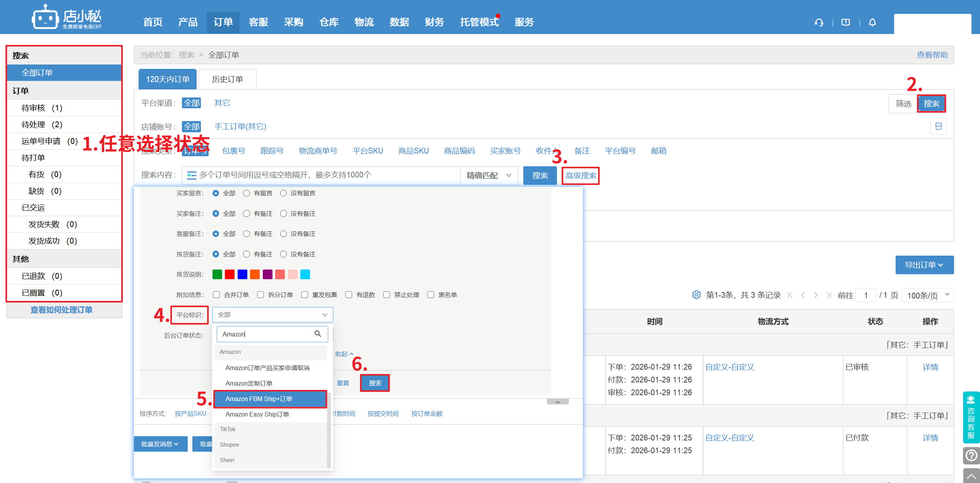Click the batch input icon in search content
This screenshot has height=483, width=980.
point(191,176)
